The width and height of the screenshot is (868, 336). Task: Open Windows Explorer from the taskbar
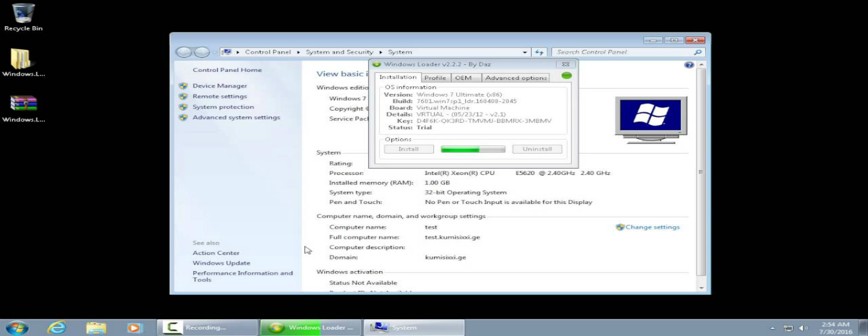[x=95, y=327]
